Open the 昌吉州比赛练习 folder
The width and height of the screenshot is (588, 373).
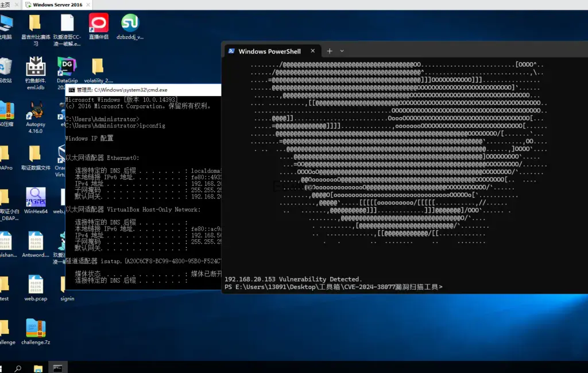[x=35, y=24]
